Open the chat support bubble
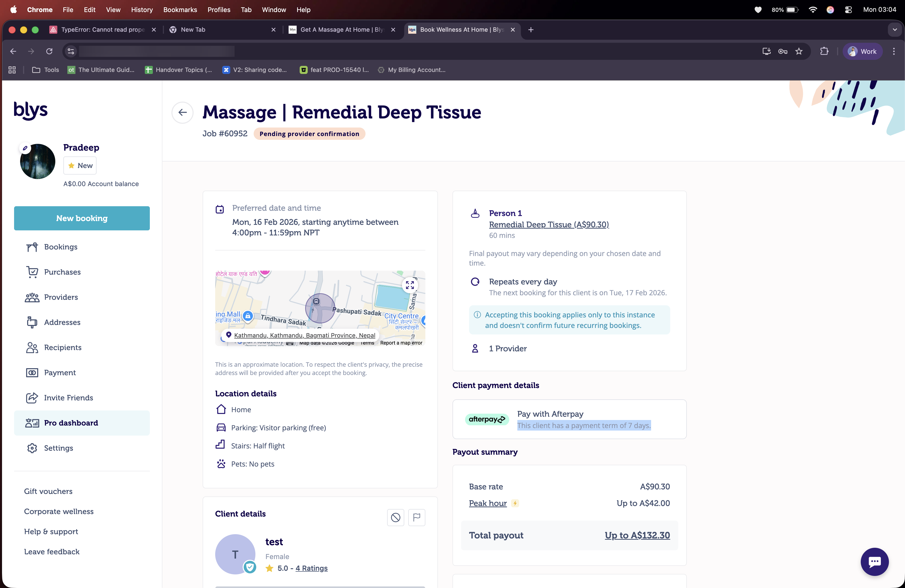The height and width of the screenshot is (588, 905). 874,561
